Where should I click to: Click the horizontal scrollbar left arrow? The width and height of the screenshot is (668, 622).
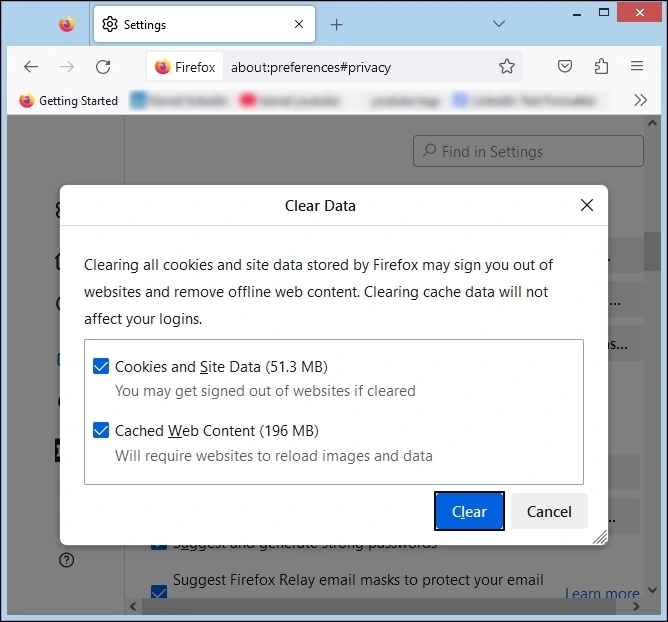(x=133, y=606)
